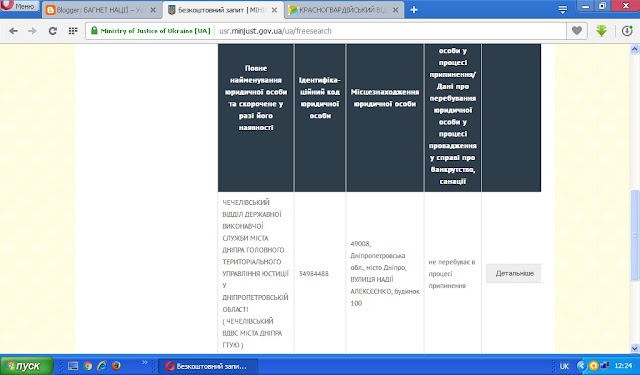
Task: Launch Chrome from quick launch
Action: coord(87,366)
